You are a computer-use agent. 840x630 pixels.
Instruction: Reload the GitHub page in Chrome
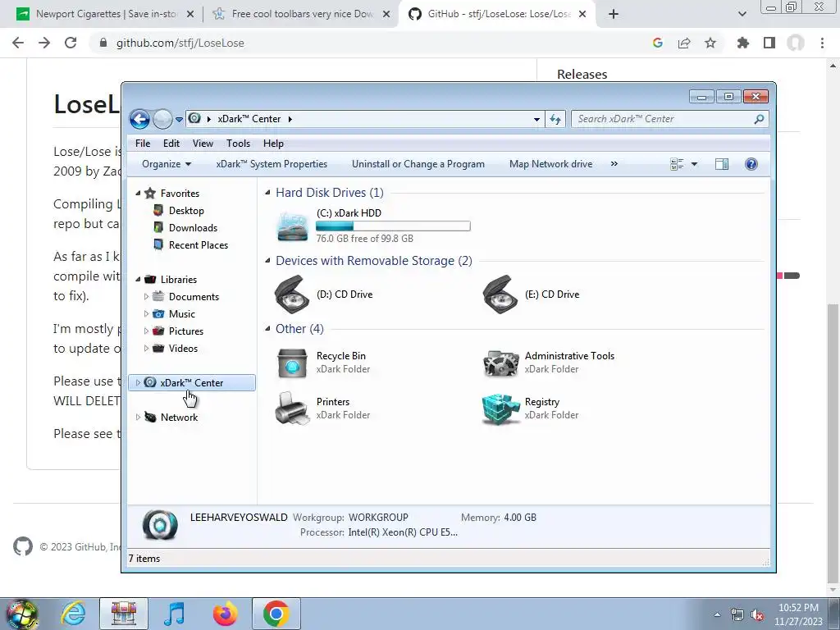(71, 43)
